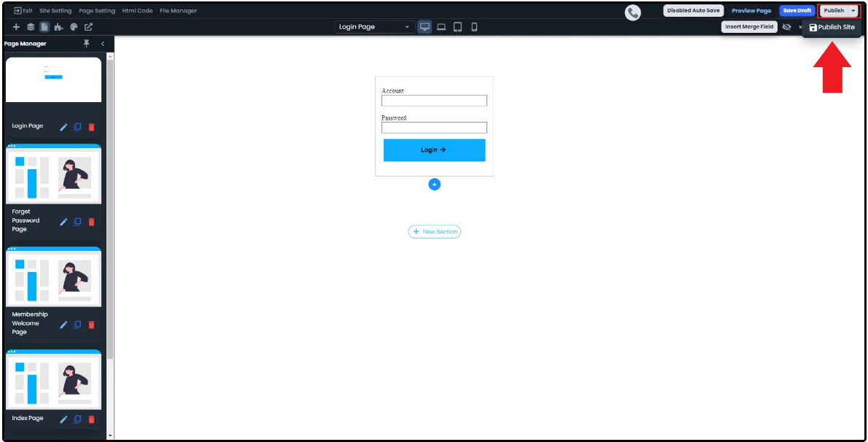868x442 pixels.
Task: Open the Site Setting menu
Action: click(55, 11)
